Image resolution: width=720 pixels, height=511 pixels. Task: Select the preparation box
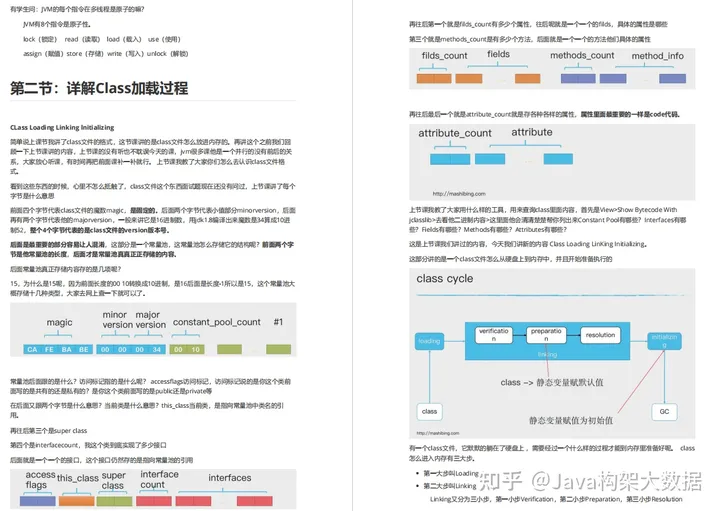click(546, 335)
